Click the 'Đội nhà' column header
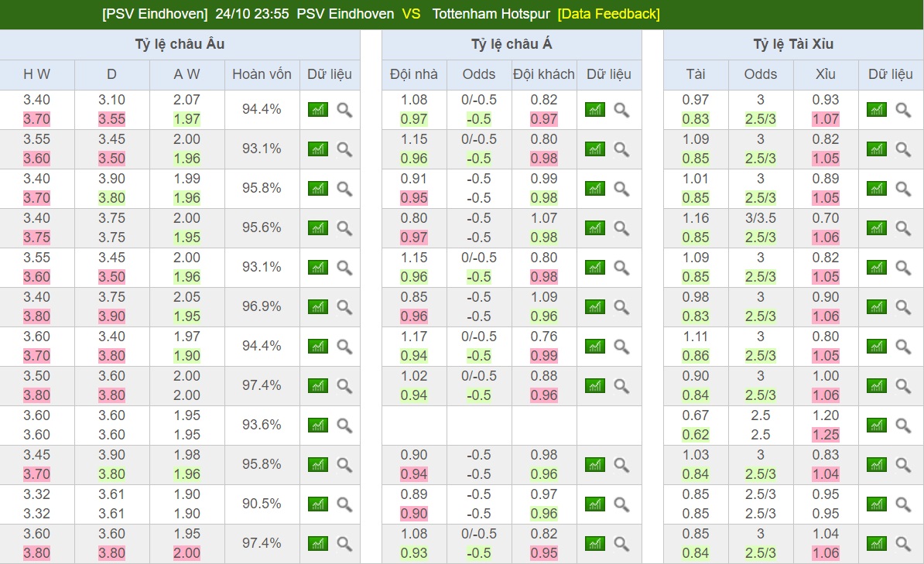Image resolution: width=924 pixels, height=564 pixels. click(414, 74)
